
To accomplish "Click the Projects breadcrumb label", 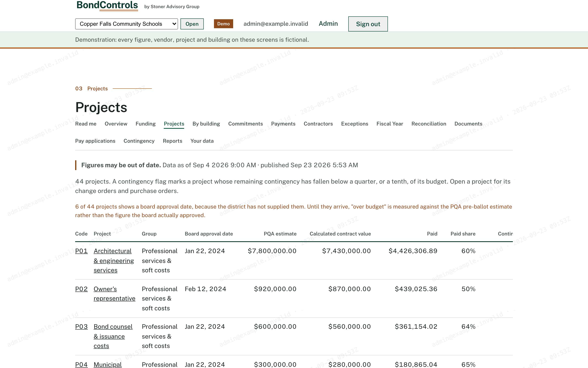I will [97, 89].
